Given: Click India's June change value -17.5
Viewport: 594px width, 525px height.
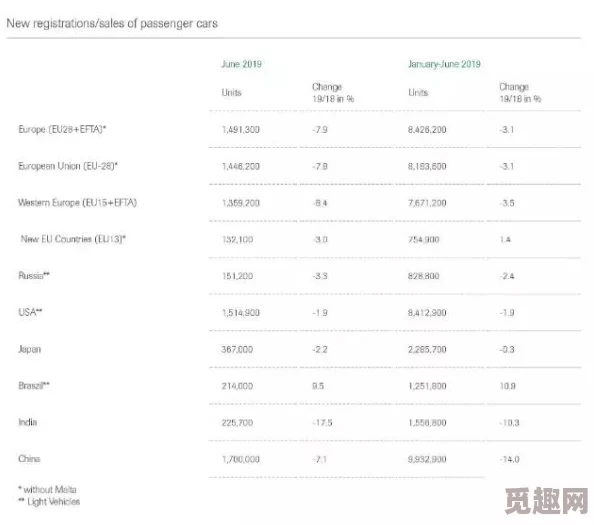Looking at the screenshot, I should pyautogui.click(x=322, y=423).
